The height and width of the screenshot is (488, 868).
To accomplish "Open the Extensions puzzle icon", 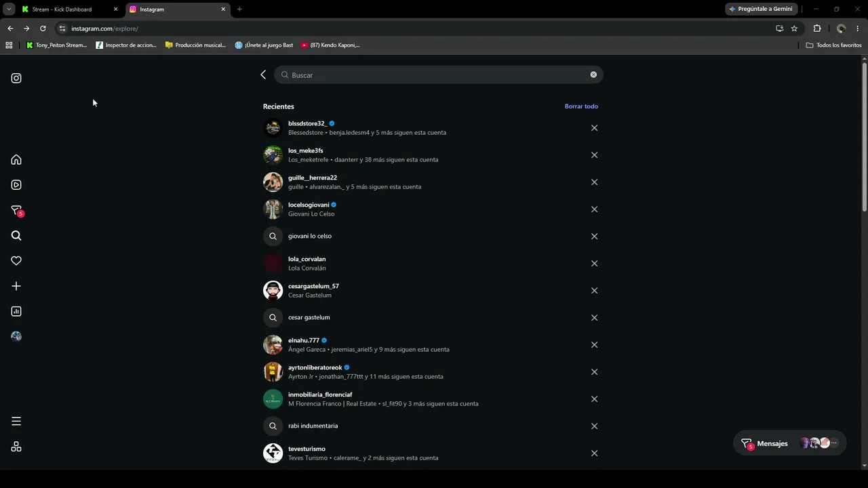I will pos(817,28).
